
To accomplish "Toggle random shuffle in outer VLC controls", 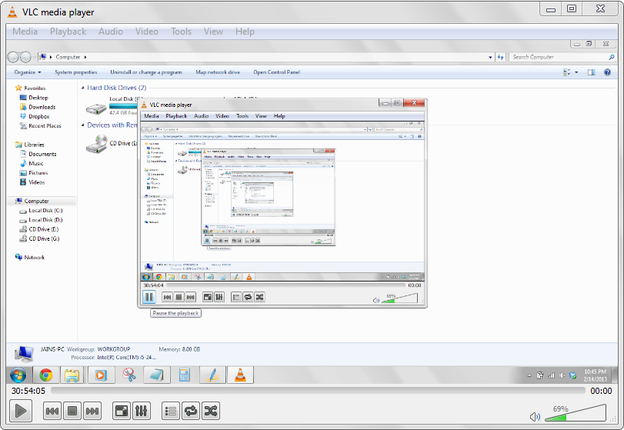I will pos(211,411).
